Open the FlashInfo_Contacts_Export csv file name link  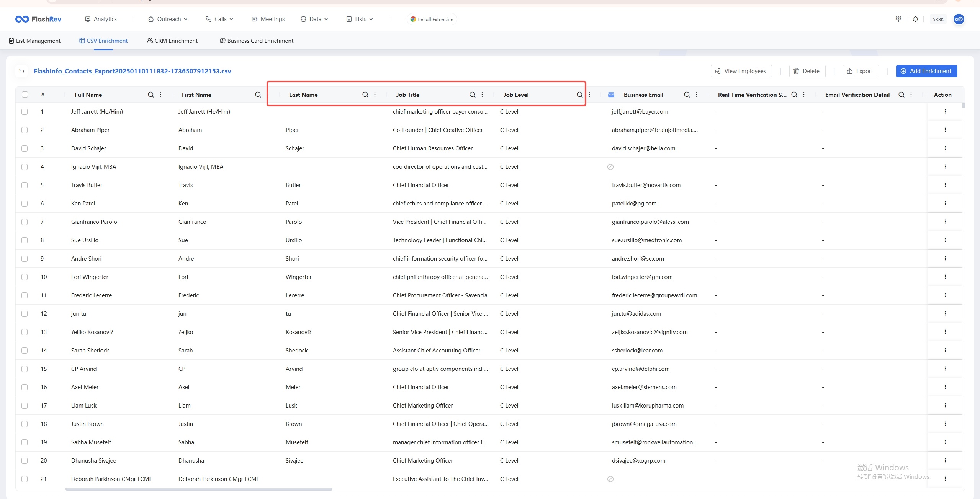(133, 71)
